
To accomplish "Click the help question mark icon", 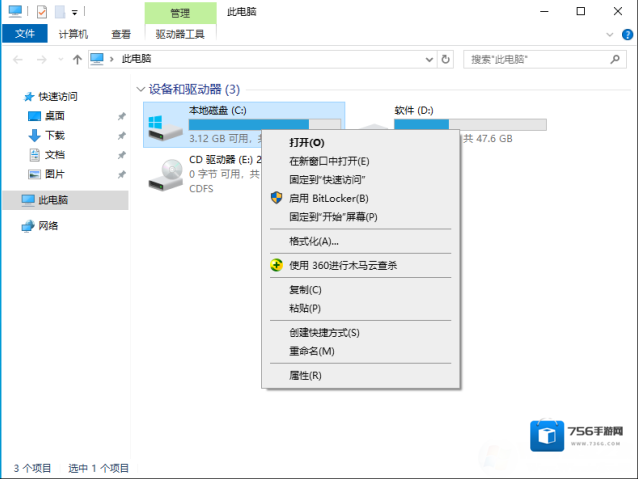I will point(628,33).
